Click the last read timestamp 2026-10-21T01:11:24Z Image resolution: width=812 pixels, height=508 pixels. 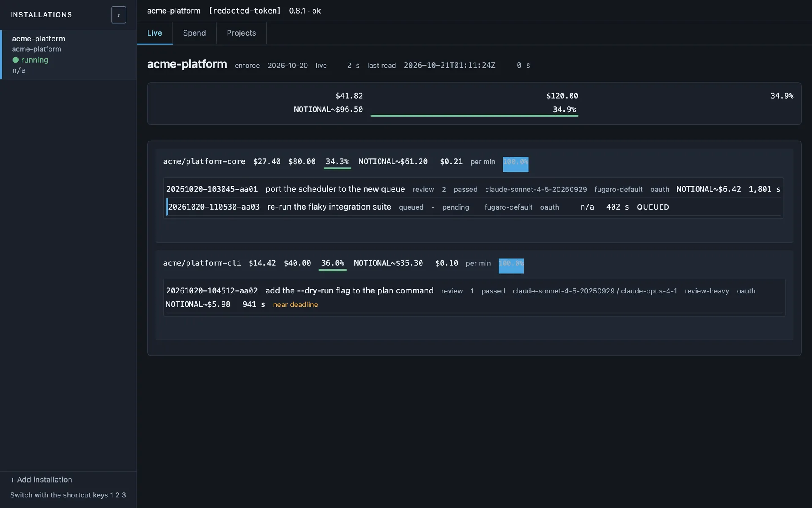(x=449, y=65)
